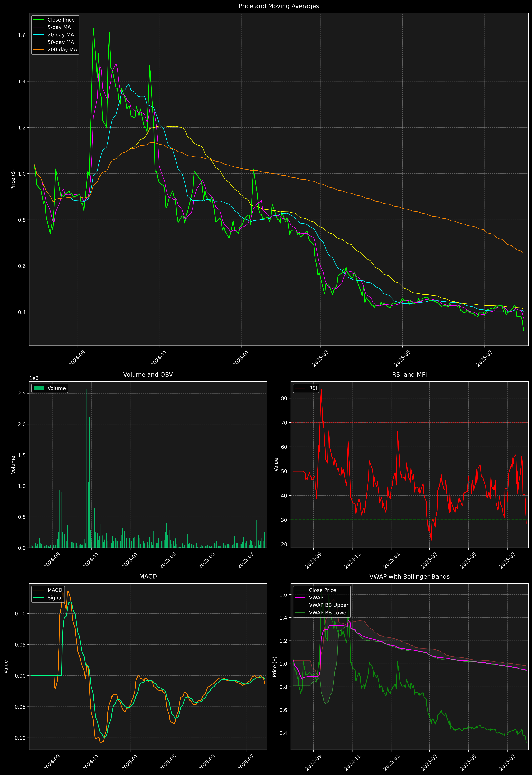Click the green Volume bar swatch in legend
This screenshot has height=775, width=532.
[x=39, y=388]
